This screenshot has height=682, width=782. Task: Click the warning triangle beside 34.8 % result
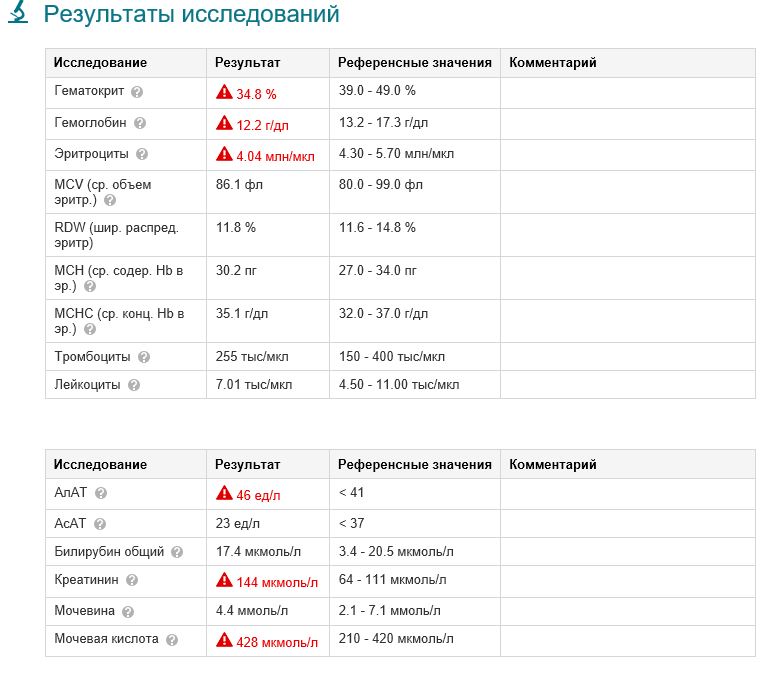pyautogui.click(x=224, y=92)
